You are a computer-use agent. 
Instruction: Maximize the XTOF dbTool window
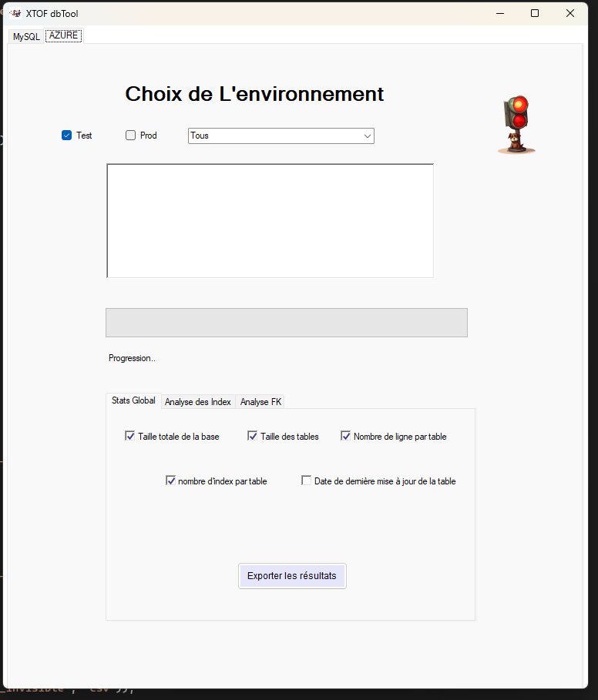point(535,13)
